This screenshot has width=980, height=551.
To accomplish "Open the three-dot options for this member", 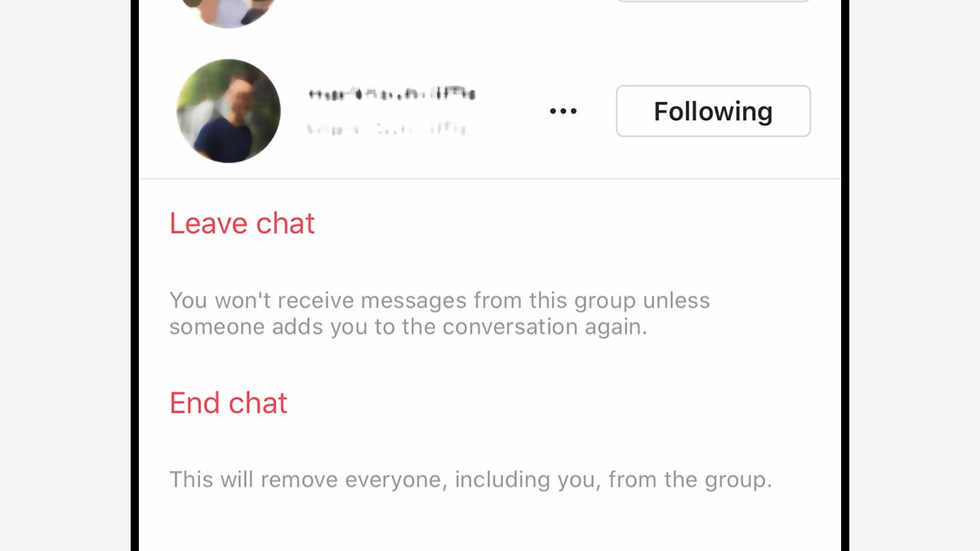I will tap(563, 111).
